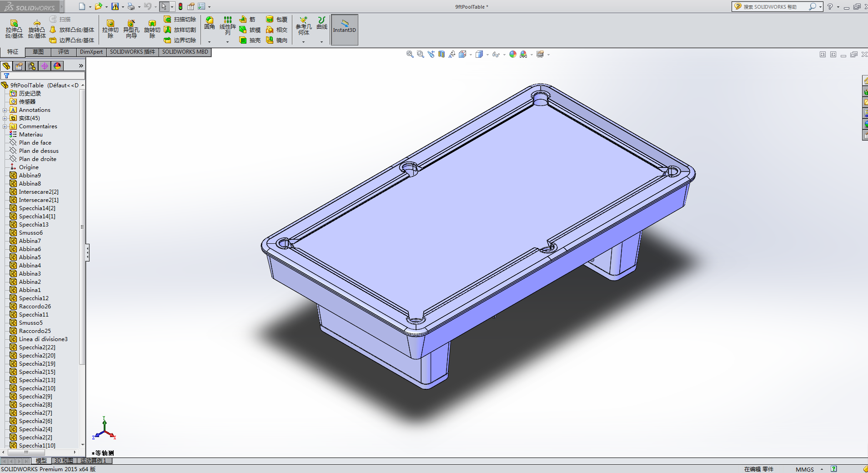Select the 9ftPoolTable root tree node
868x473 pixels.
coord(40,86)
